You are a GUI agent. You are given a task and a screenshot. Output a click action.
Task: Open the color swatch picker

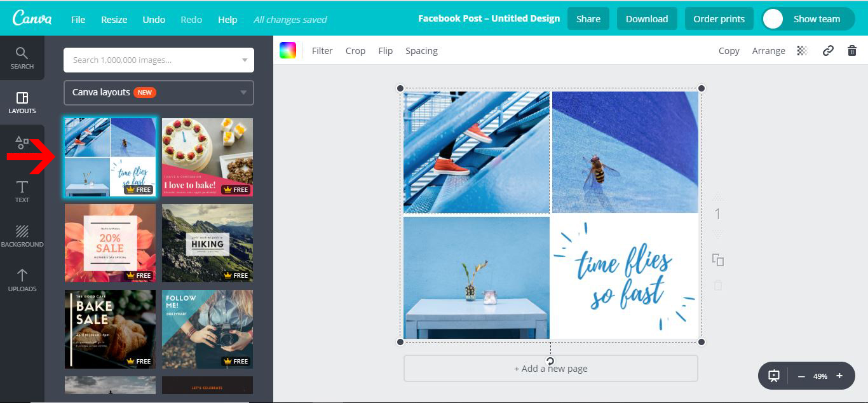coord(289,50)
